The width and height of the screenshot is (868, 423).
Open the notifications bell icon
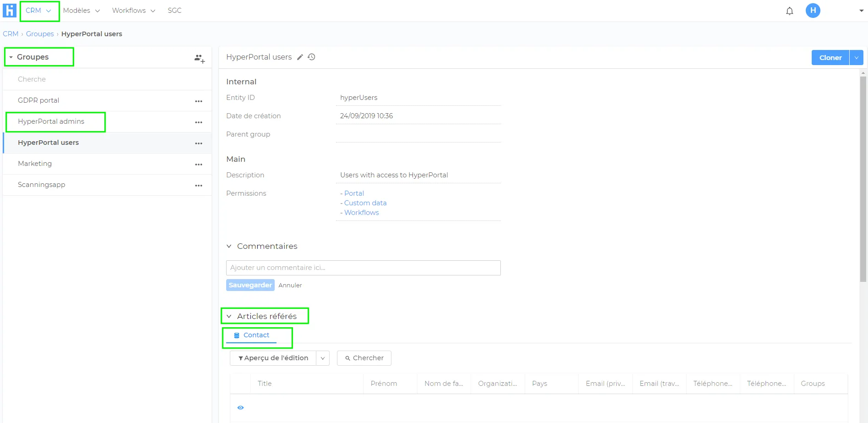[x=789, y=11]
